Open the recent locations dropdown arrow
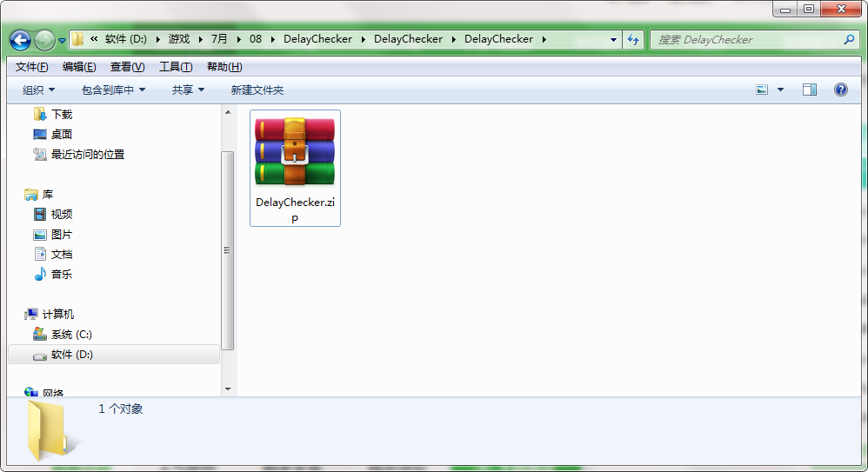This screenshot has width=868, height=472. point(62,40)
